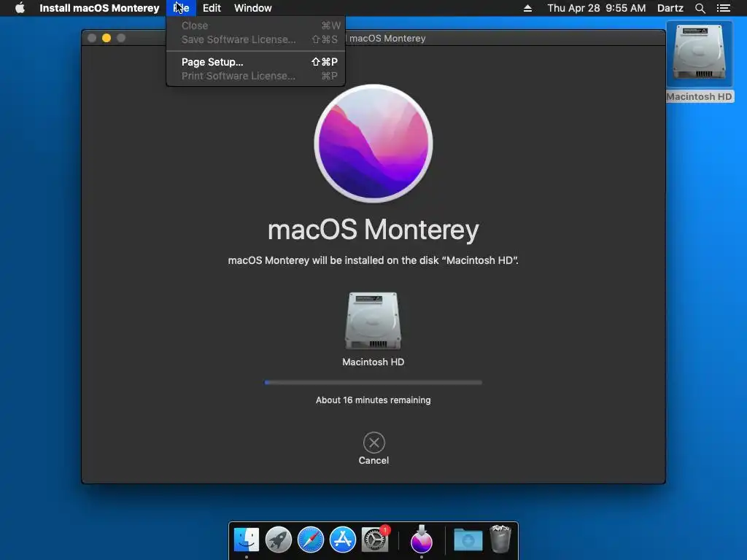Open the App Store in Dock
The width and height of the screenshot is (747, 560).
point(343,540)
